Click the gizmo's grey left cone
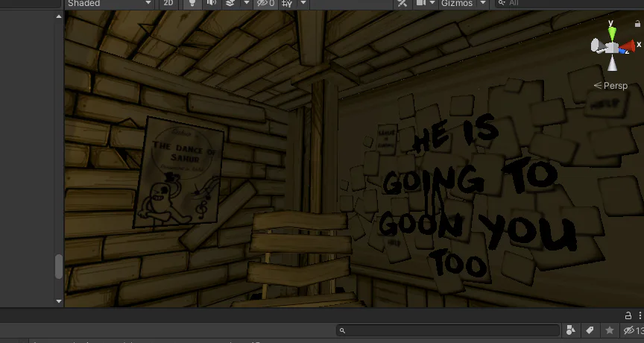This screenshot has height=343, width=644. [598, 46]
